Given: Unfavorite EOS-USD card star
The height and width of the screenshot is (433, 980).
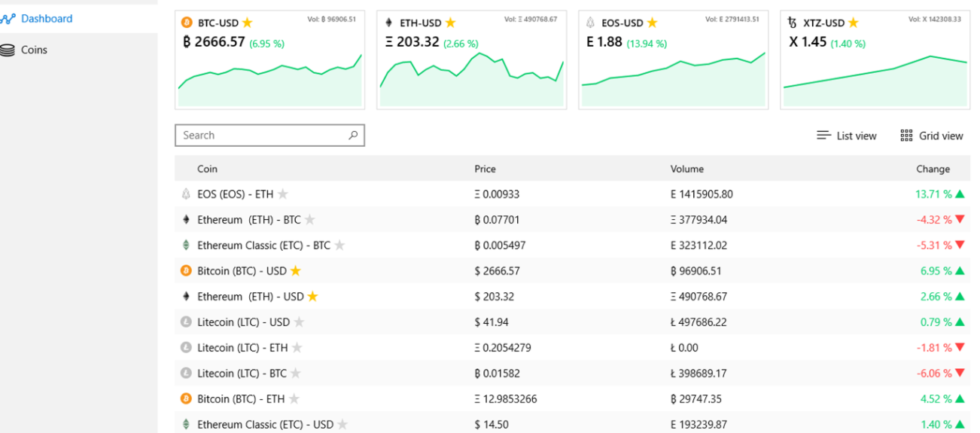Looking at the screenshot, I should pos(652,23).
